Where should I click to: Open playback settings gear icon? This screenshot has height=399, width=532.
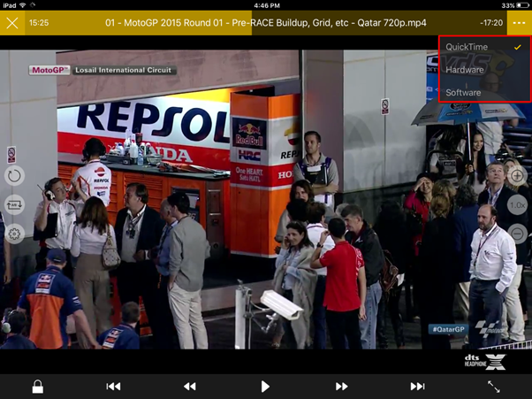[14, 234]
